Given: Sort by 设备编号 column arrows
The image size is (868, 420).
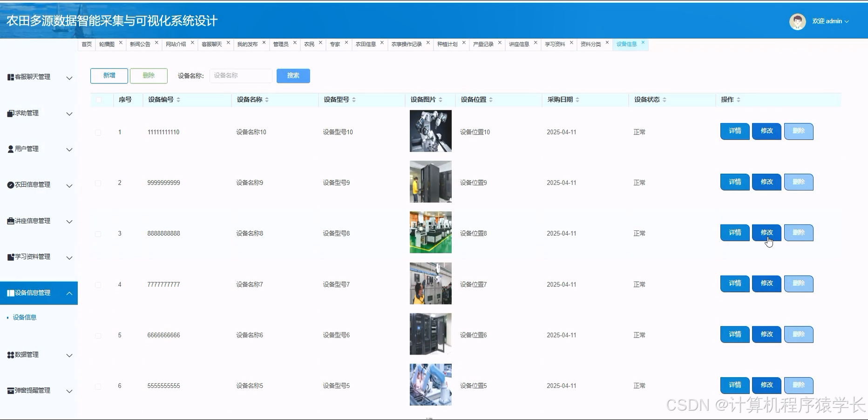Looking at the screenshot, I should [x=178, y=100].
